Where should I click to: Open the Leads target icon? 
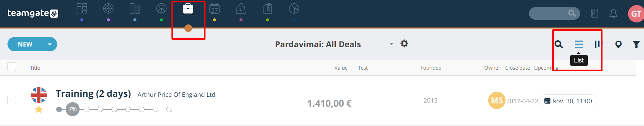(108, 8)
